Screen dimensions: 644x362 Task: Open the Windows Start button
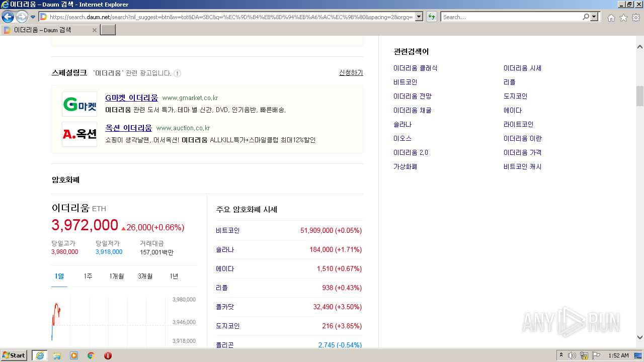(x=14, y=355)
